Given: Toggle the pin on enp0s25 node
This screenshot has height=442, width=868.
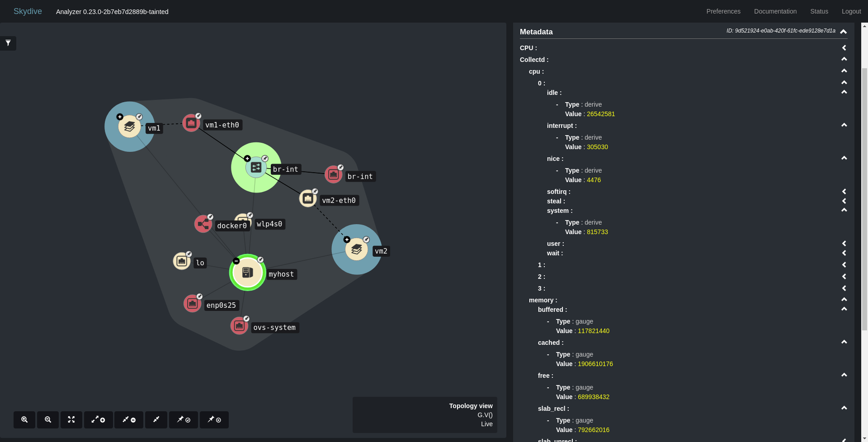Looking at the screenshot, I should coord(199,296).
